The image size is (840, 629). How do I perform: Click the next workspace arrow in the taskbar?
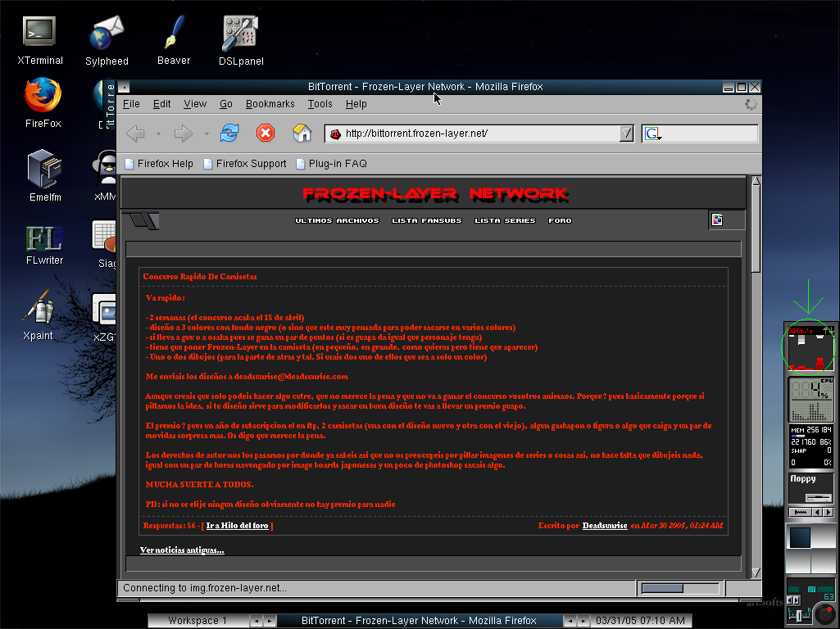(270, 621)
